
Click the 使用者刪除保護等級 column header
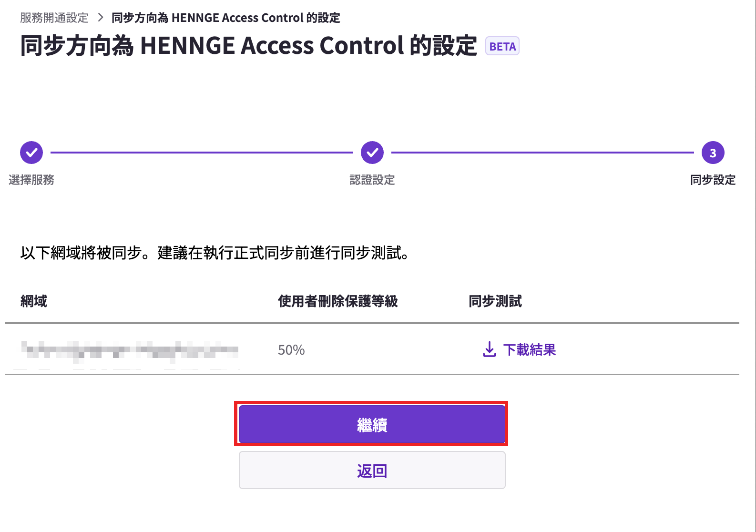point(338,301)
